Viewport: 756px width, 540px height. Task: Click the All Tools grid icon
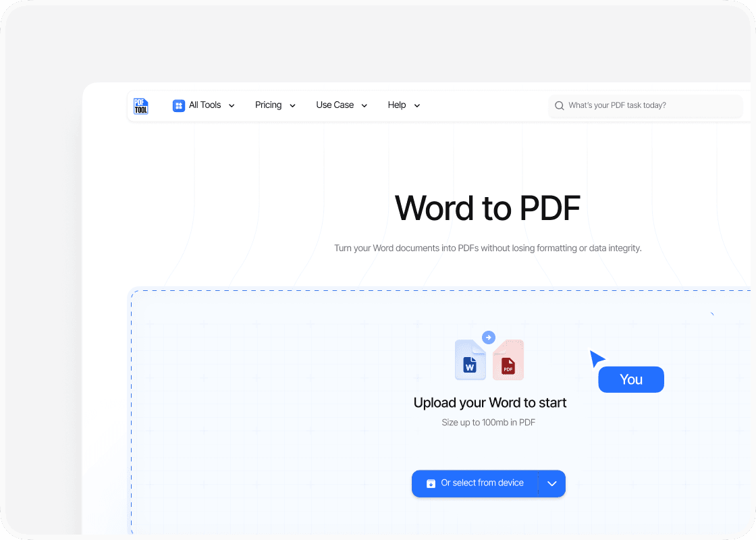[179, 105]
